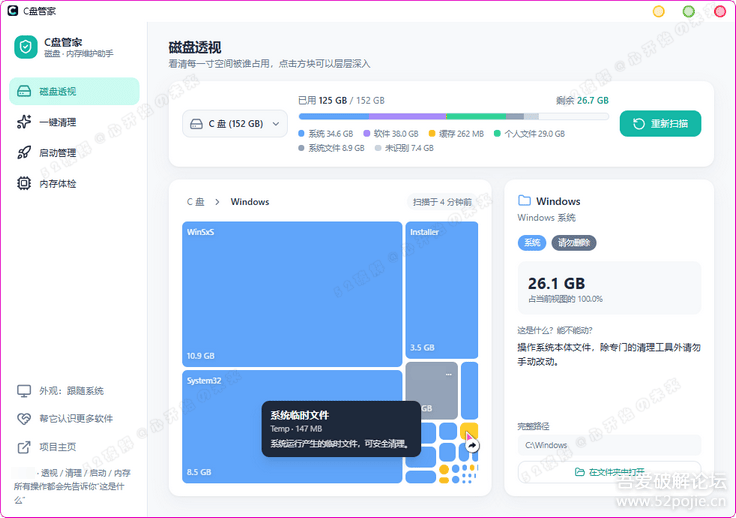The height and width of the screenshot is (518, 736).
Task: Click the gray 系统文件 8.9 GB legend dot
Action: pyautogui.click(x=301, y=148)
